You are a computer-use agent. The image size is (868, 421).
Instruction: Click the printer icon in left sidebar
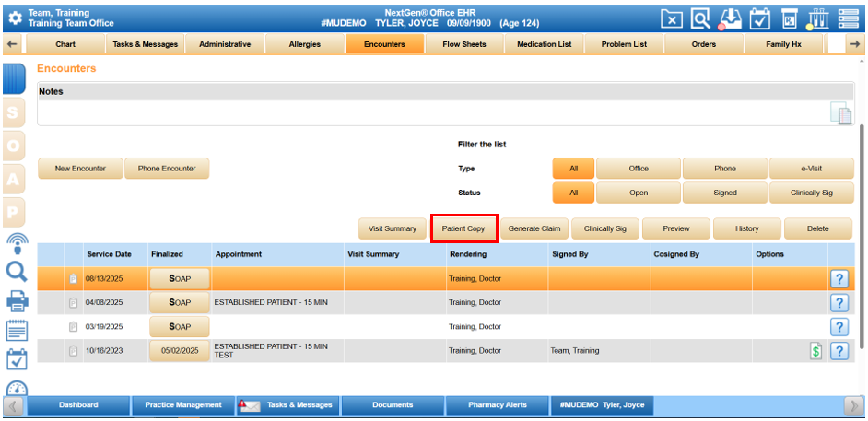pyautogui.click(x=16, y=300)
